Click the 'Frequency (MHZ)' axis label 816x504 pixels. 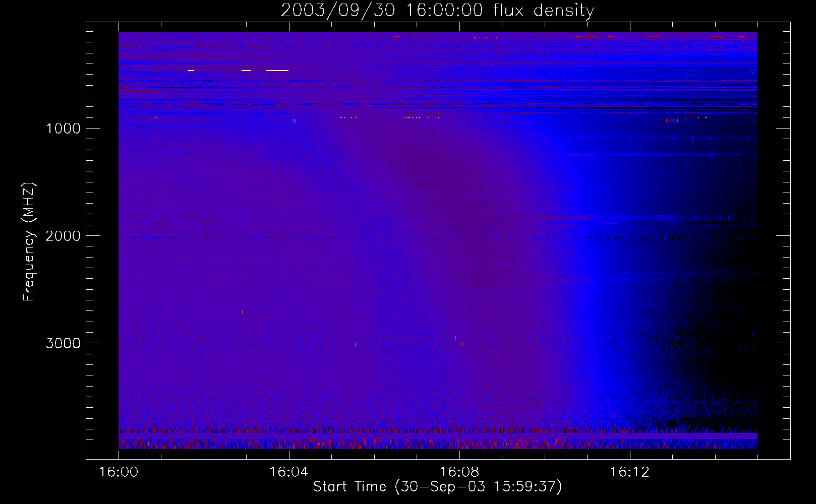29,242
